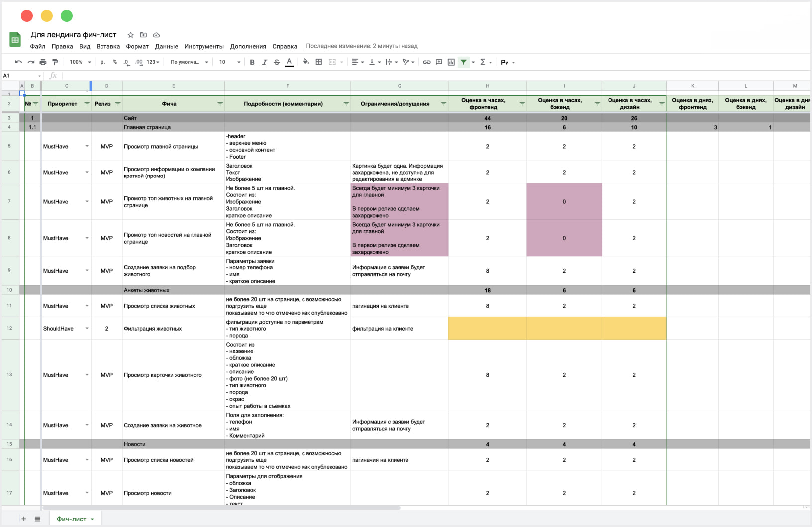The image size is (812, 527).
Task: Click the A1 name box field
Action: 20,76
